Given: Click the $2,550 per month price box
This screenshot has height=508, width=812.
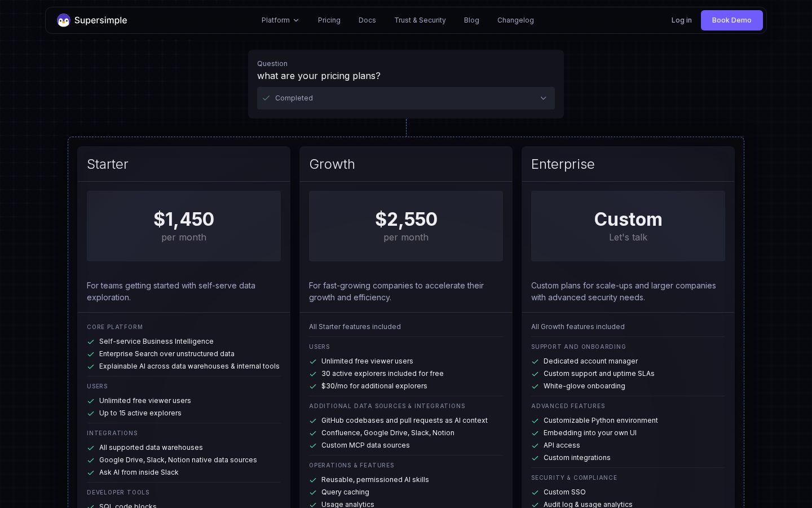Looking at the screenshot, I should tap(406, 226).
